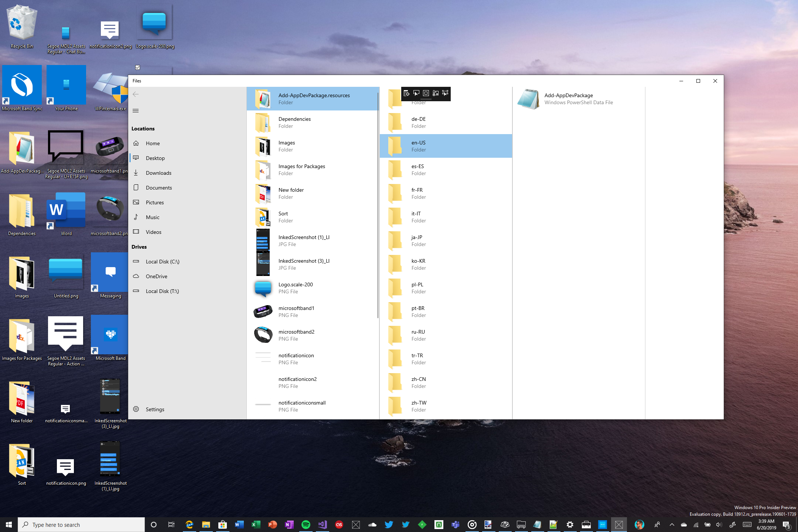Open the Home location in sidebar

tap(187, 143)
